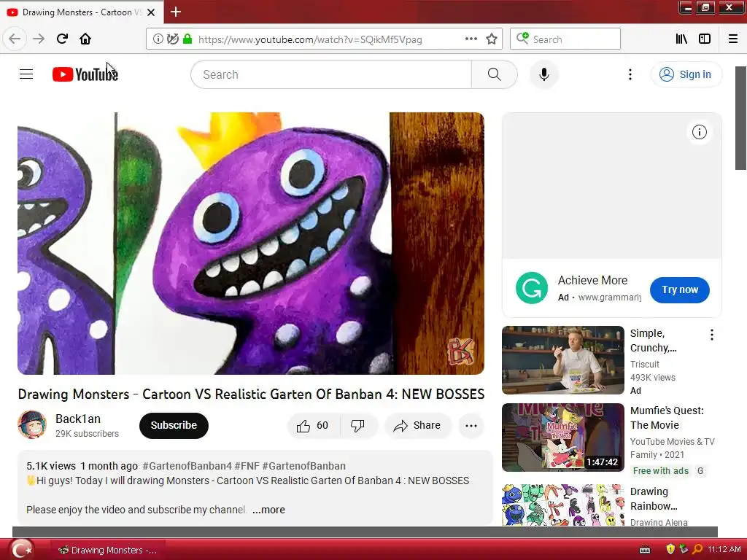Like this video
The width and height of the screenshot is (747, 560).
point(314,425)
